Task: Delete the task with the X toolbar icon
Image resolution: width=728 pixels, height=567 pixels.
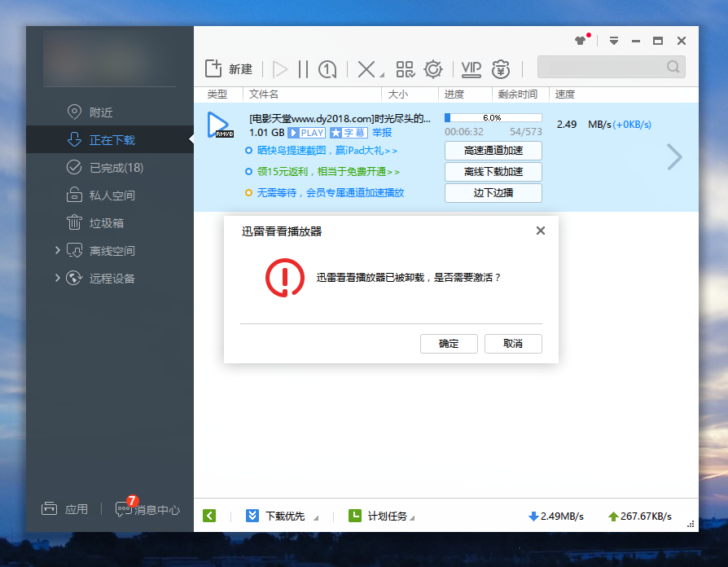Action: tap(366, 70)
